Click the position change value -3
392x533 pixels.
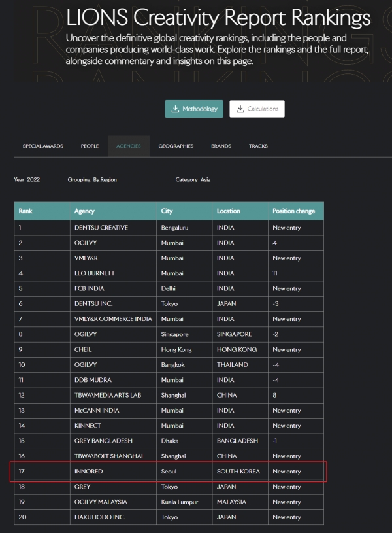point(276,303)
